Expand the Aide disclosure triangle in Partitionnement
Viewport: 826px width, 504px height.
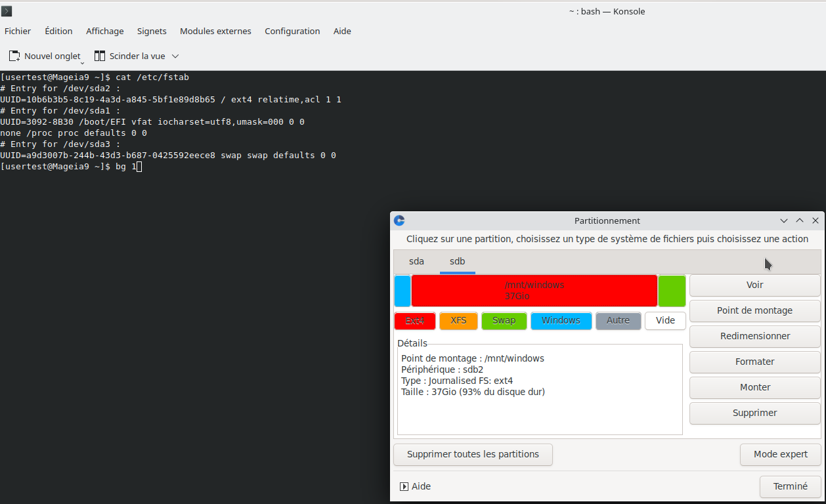[404, 487]
